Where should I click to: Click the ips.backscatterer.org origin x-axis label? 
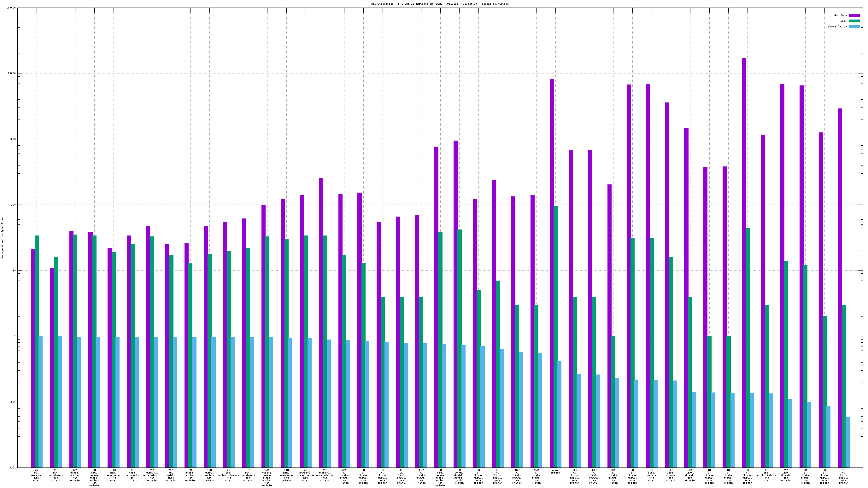pyautogui.click(x=228, y=475)
